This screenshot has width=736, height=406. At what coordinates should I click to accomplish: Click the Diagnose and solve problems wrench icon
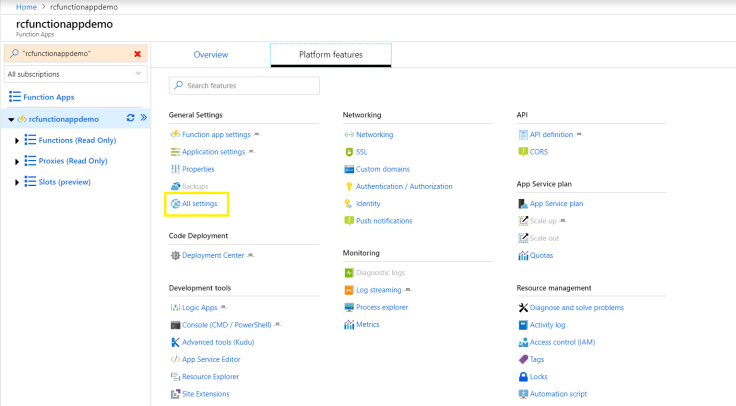[523, 307]
